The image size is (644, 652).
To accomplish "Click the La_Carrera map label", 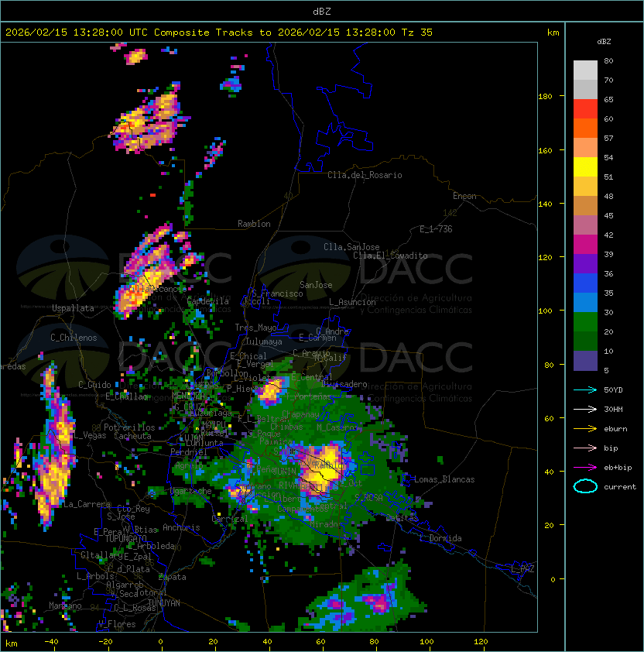I will pyautogui.click(x=87, y=504).
